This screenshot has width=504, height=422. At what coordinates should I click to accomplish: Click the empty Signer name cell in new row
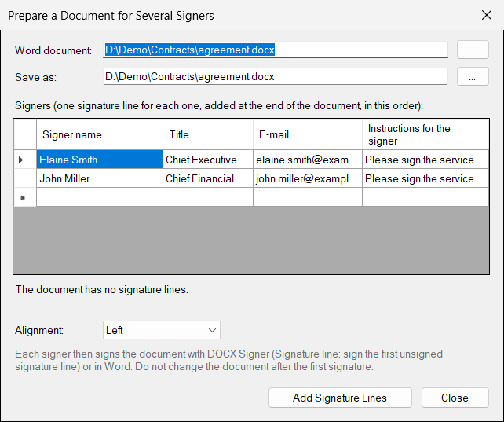coord(100,197)
